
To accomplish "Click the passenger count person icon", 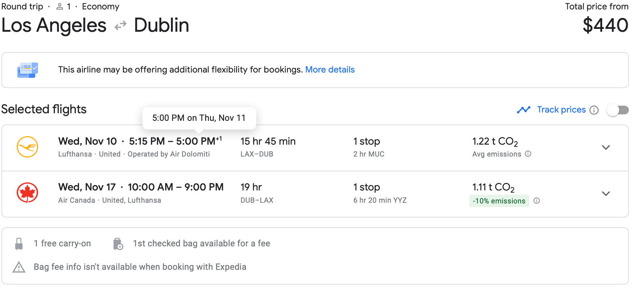I will click(x=60, y=6).
